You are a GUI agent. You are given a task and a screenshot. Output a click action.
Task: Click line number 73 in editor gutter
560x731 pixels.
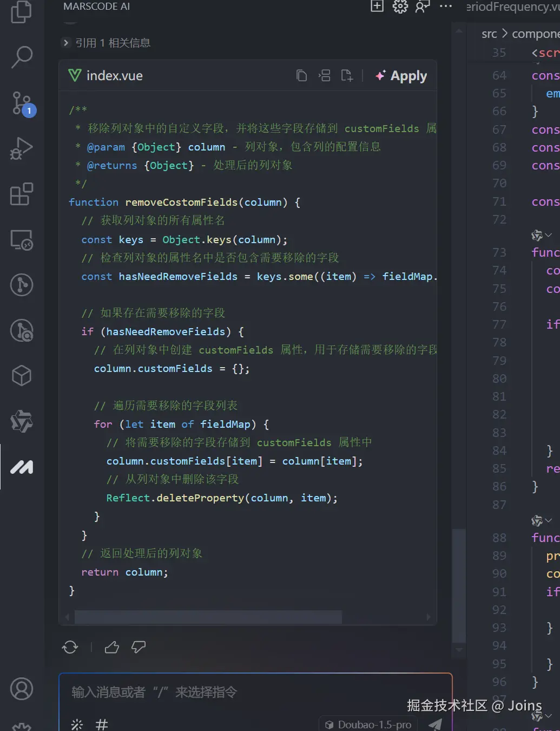499,252
